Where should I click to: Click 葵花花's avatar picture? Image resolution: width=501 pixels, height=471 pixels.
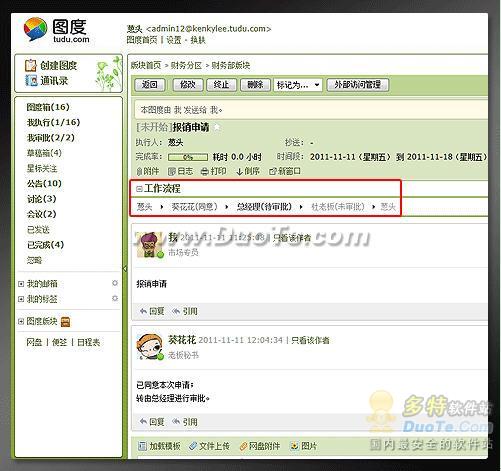[150, 347]
